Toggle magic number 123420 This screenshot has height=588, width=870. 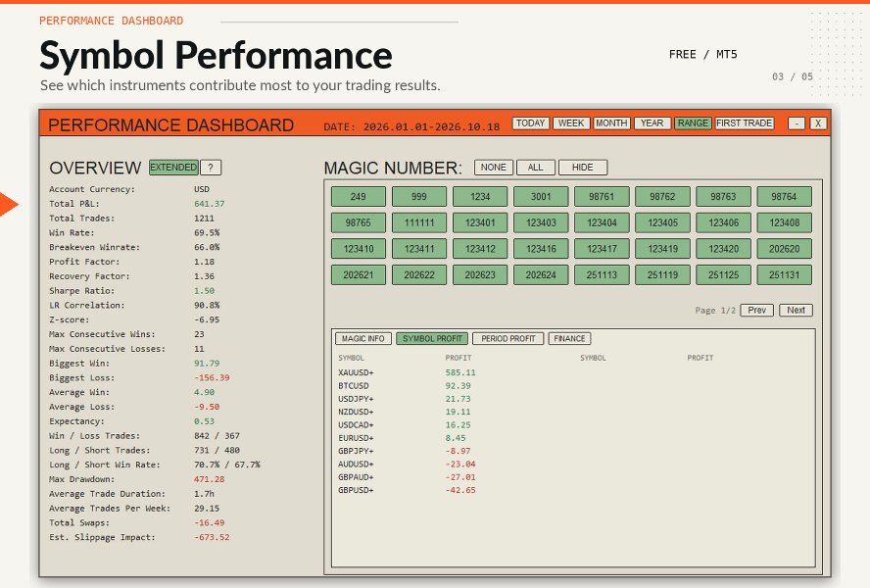pos(723,249)
